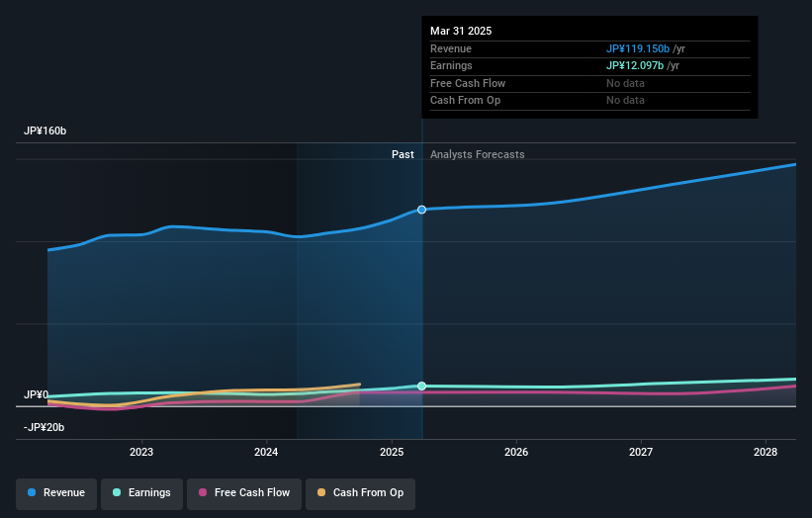Click the teal Earnings legend dot
812x518 pixels.
click(x=117, y=492)
